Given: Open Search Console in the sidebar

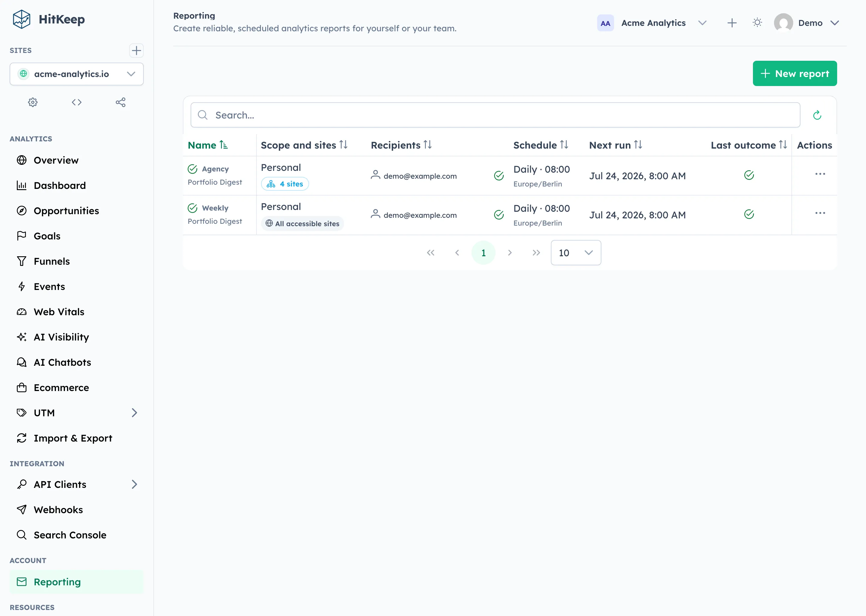Looking at the screenshot, I should pos(77,535).
